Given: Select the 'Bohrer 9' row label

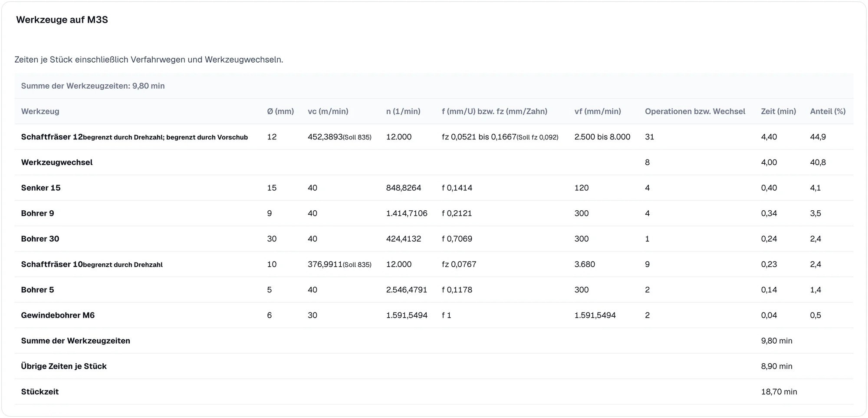Looking at the screenshot, I should click(x=37, y=213).
